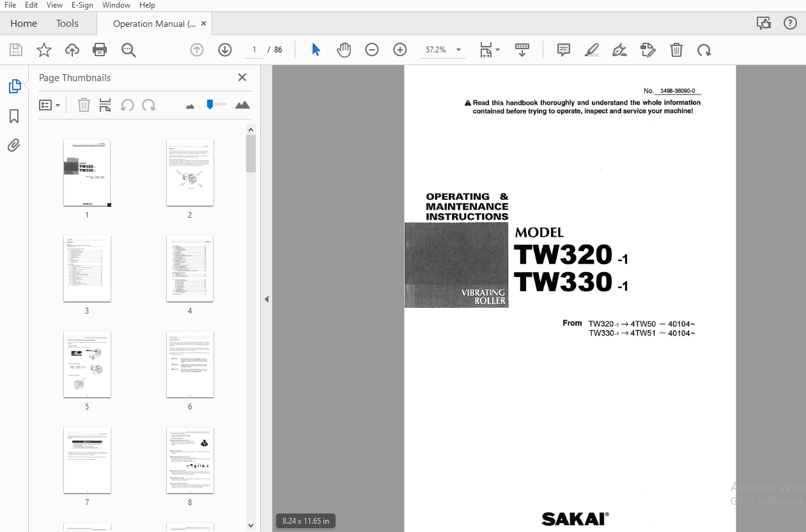
Task: Select page 7 thumbnail
Action: (87, 460)
